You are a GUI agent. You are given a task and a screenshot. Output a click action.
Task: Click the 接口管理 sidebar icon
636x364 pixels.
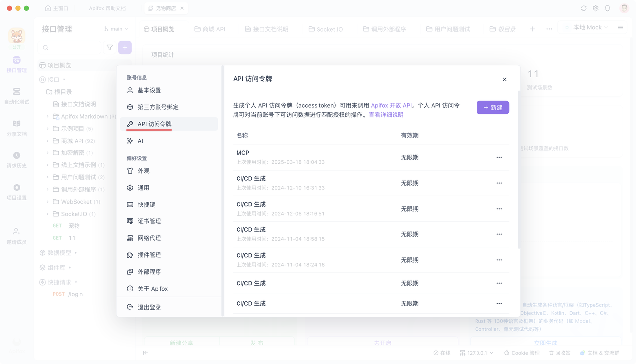click(17, 65)
